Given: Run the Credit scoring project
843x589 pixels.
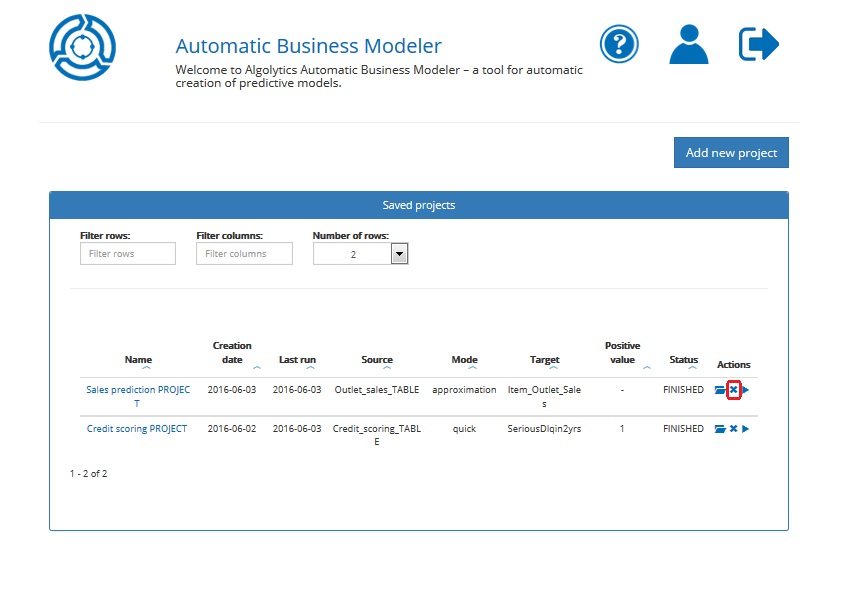Looking at the screenshot, I should pos(746,429).
